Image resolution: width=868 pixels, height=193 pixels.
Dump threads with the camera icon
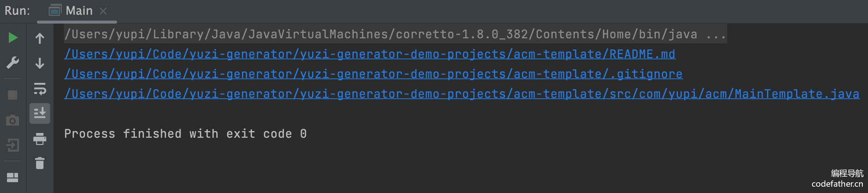(x=13, y=120)
